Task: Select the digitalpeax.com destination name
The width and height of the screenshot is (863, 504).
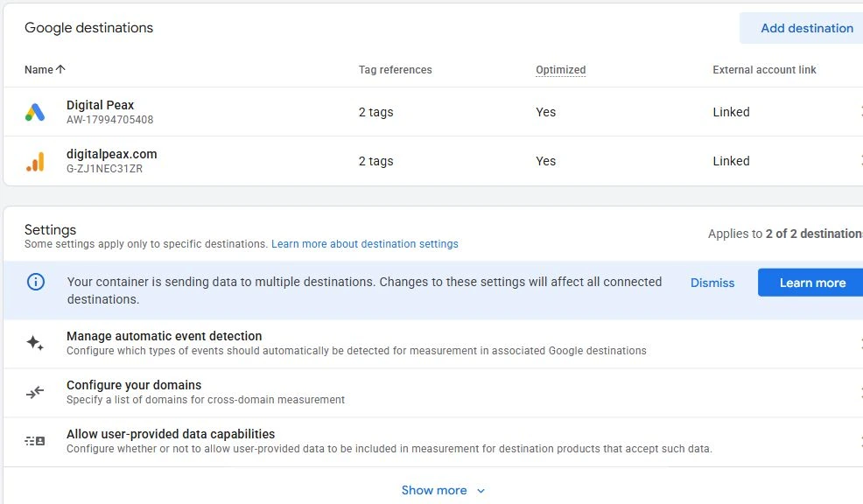Action: click(x=112, y=154)
